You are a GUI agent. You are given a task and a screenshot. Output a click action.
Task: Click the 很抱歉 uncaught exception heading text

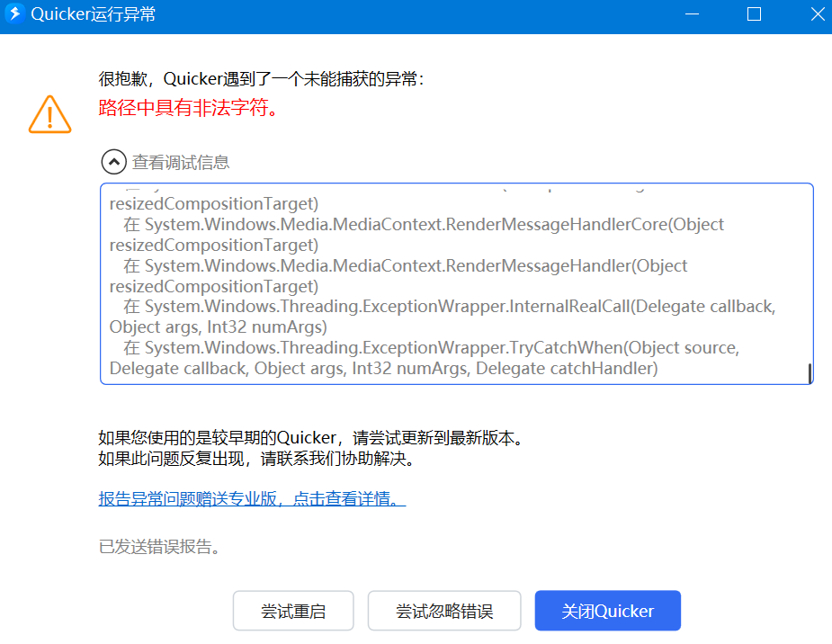[x=262, y=79]
